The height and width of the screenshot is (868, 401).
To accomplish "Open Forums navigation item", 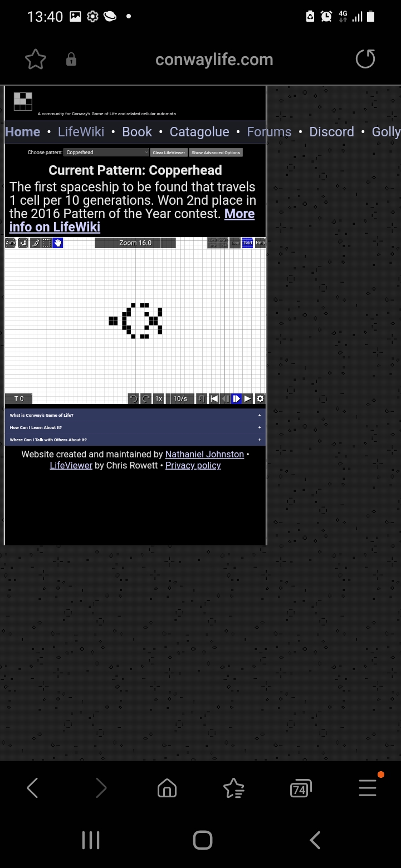I will [x=269, y=132].
